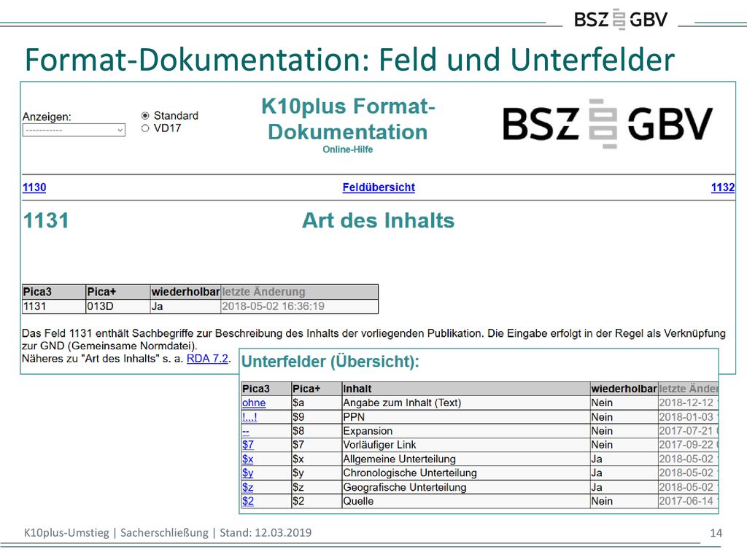Open the 'ohne' subfield link
Viewport: 747px width, 560px height.
[x=254, y=402]
